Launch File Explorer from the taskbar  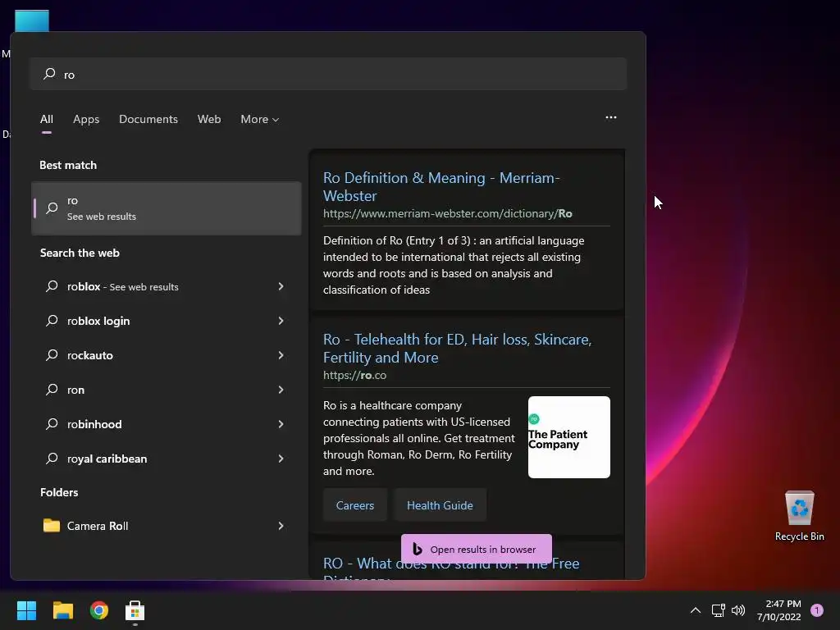(62, 610)
